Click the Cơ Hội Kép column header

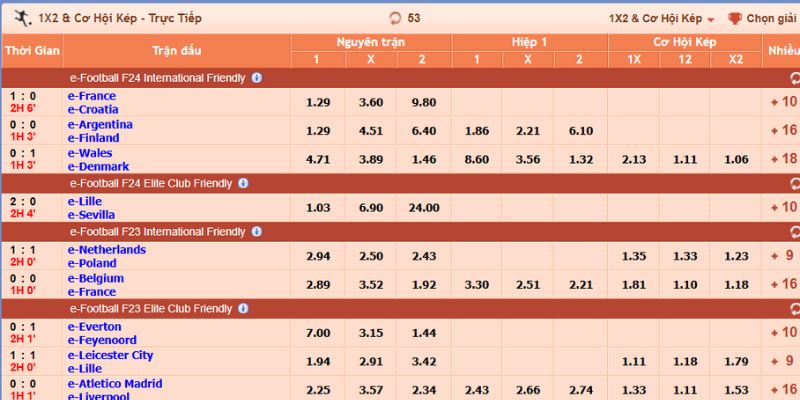(684, 41)
